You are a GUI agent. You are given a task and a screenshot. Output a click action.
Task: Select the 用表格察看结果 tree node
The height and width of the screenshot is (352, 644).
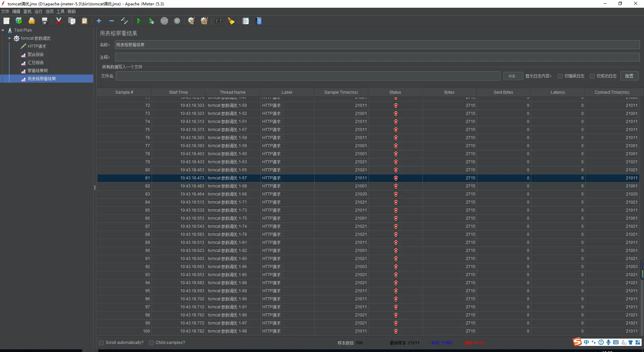coord(42,79)
